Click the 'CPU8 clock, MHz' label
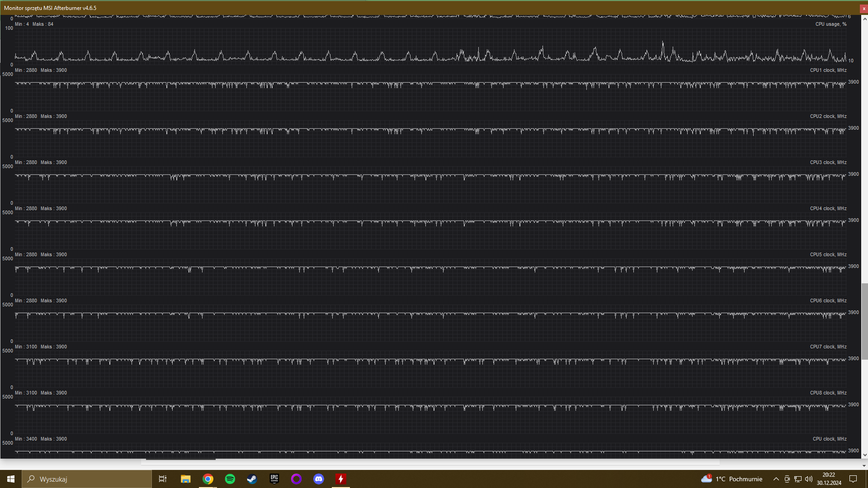Image resolution: width=868 pixels, height=488 pixels. pos(828,393)
